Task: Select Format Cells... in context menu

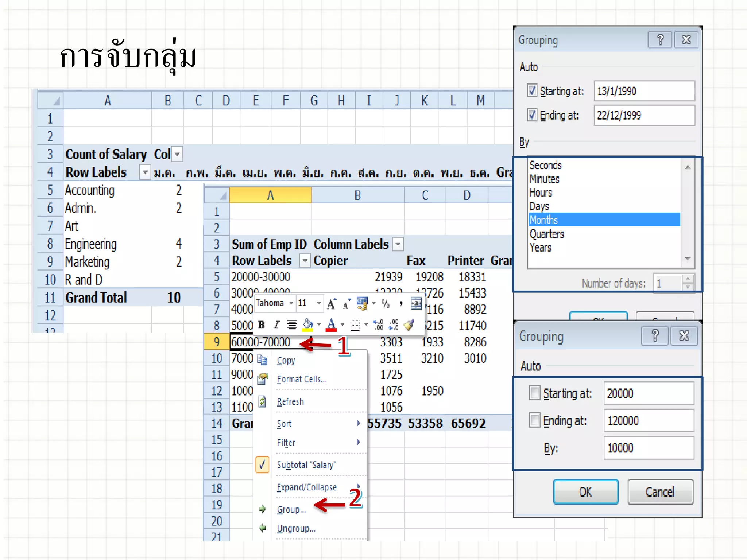Action: [302, 380]
